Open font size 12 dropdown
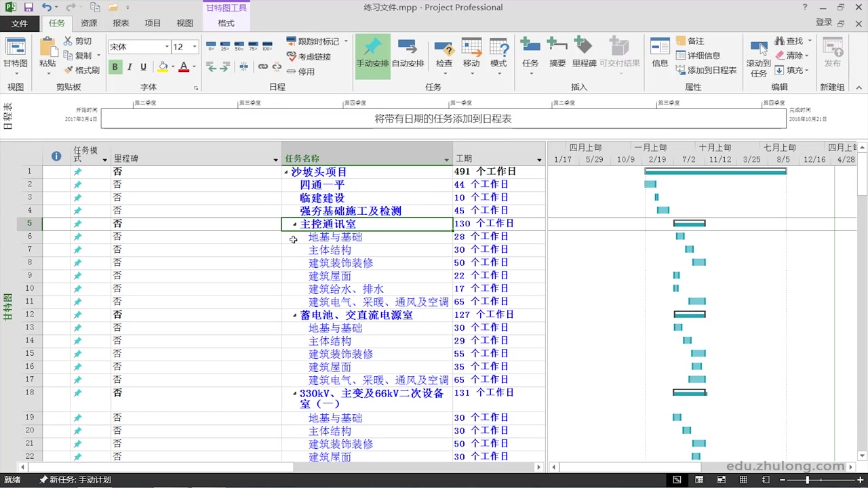 point(195,47)
